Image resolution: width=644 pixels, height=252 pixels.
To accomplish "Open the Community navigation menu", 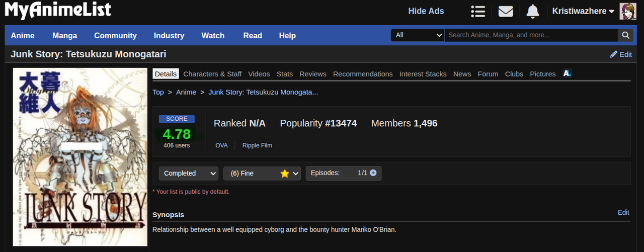I will (115, 36).
